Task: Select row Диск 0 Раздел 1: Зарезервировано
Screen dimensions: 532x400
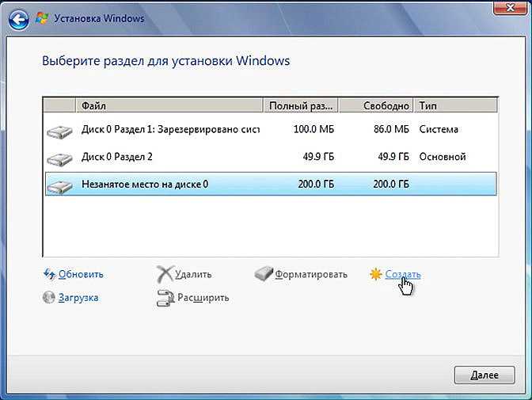Action: 271,129
